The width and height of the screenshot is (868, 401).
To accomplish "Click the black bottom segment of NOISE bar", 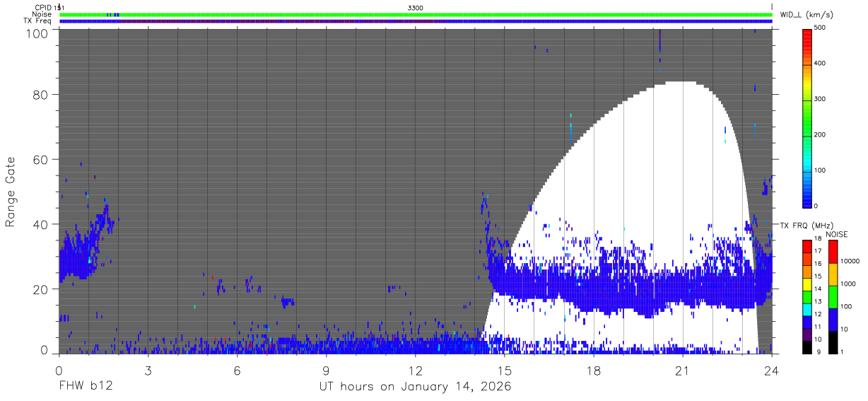I will click(832, 342).
